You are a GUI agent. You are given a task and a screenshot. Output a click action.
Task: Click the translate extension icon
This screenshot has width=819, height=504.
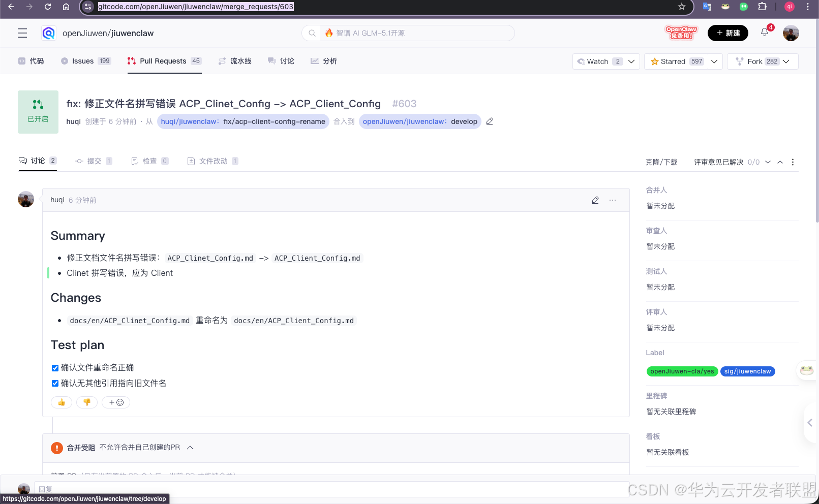point(707,7)
